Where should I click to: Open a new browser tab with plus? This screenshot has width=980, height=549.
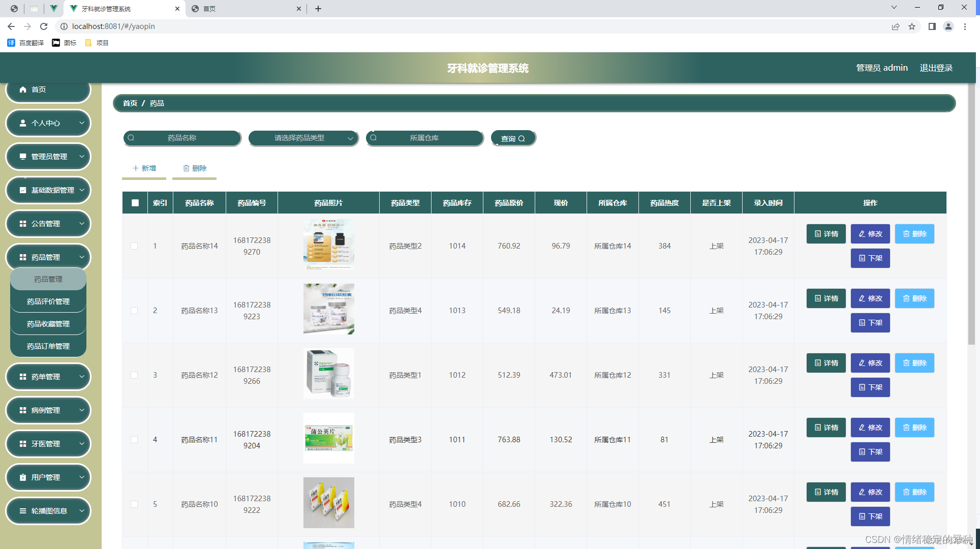[x=318, y=9]
